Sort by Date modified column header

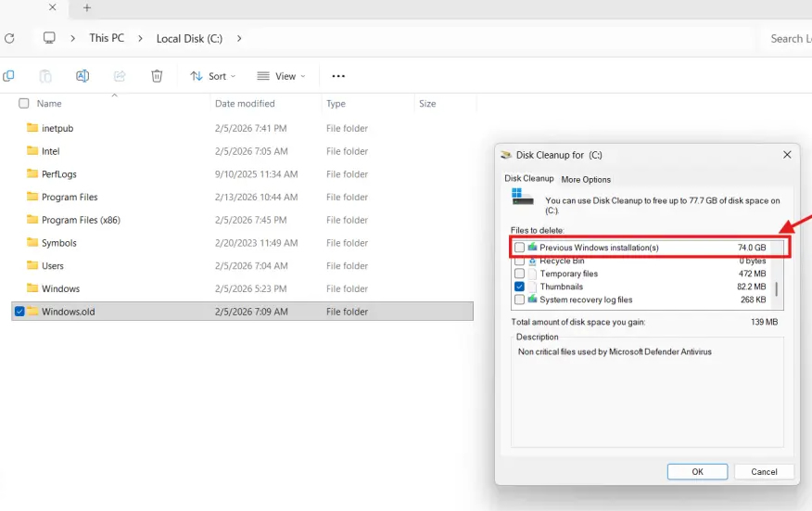tap(245, 103)
